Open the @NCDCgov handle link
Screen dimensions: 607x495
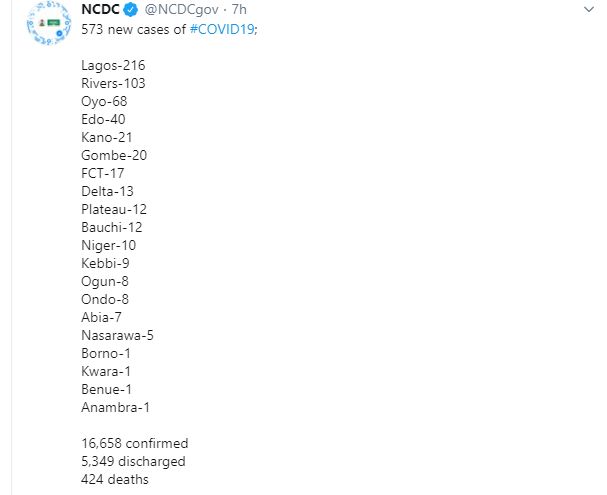coord(181,10)
